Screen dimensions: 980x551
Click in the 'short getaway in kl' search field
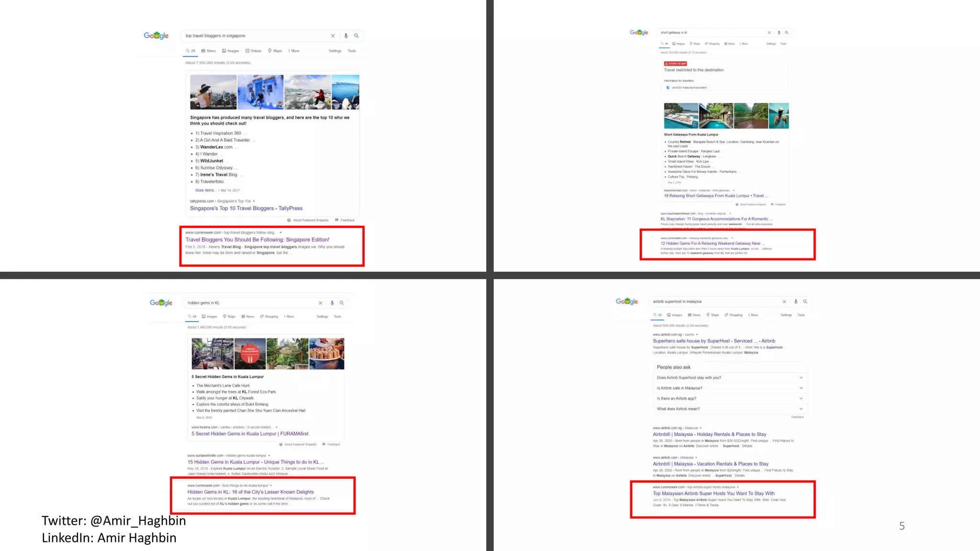coord(708,33)
